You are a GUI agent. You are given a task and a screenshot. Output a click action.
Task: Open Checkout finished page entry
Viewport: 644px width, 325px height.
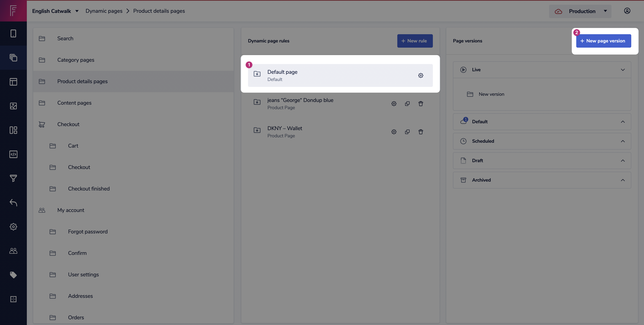click(x=89, y=189)
